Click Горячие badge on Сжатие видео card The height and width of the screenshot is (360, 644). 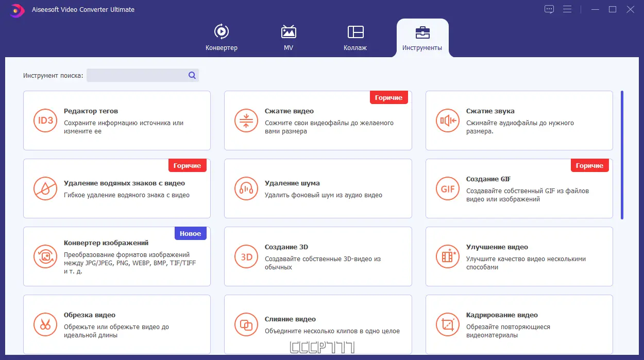click(389, 97)
